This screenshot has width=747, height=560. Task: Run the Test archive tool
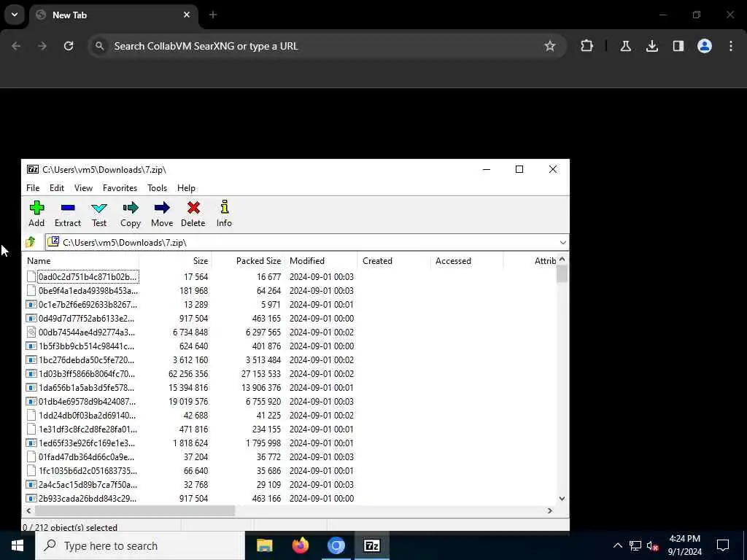[99, 214]
